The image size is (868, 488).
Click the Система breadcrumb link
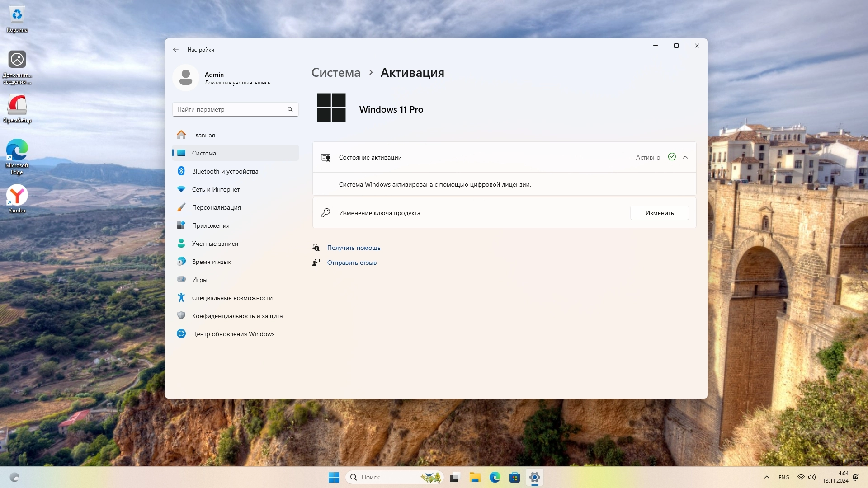click(336, 73)
